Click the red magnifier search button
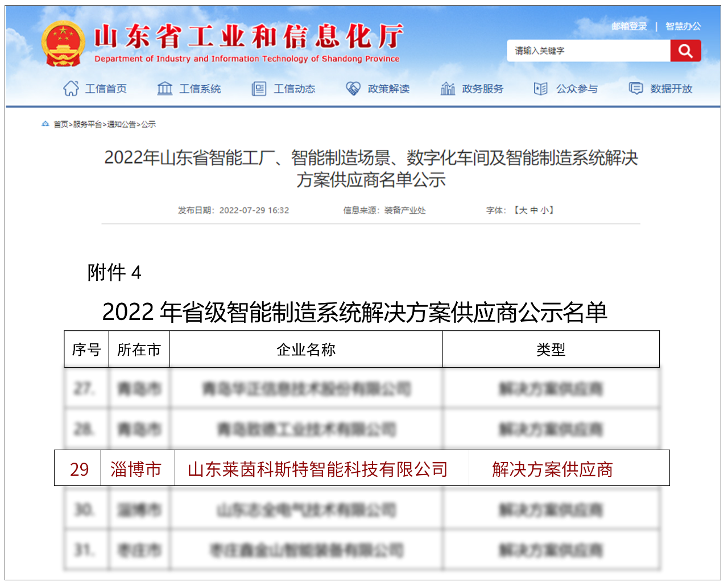This screenshot has width=728, height=586. pyautogui.click(x=685, y=51)
